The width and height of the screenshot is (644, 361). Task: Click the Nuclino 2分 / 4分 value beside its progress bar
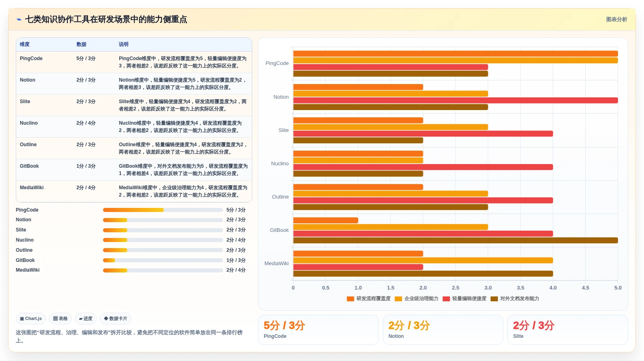[236, 240]
